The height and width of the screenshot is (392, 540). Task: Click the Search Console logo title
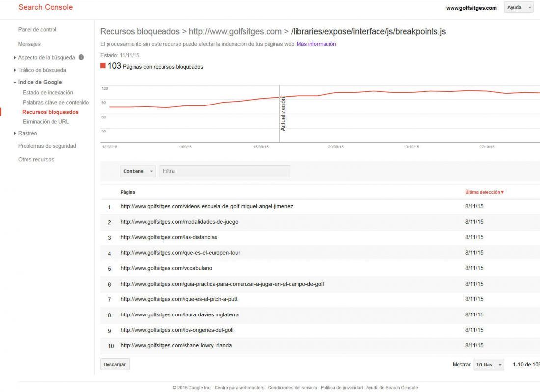(46, 7)
